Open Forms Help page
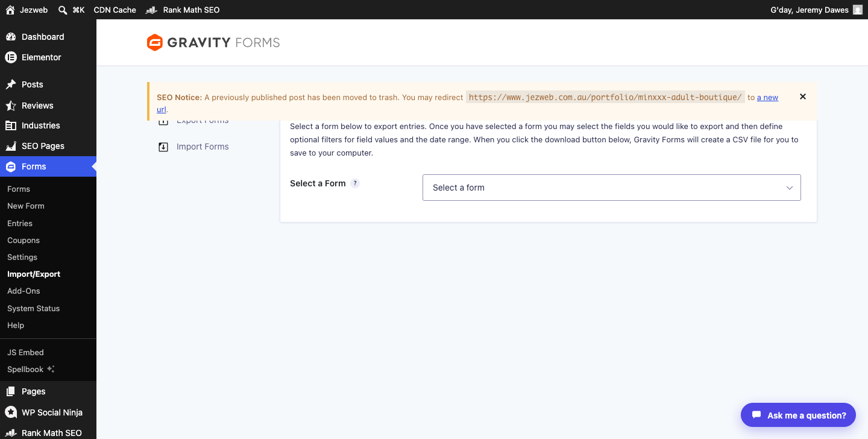This screenshot has width=868, height=439. coord(16,325)
